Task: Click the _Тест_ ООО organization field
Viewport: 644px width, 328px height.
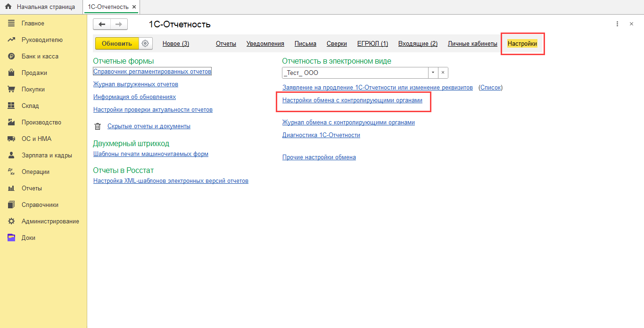Action: coord(355,73)
